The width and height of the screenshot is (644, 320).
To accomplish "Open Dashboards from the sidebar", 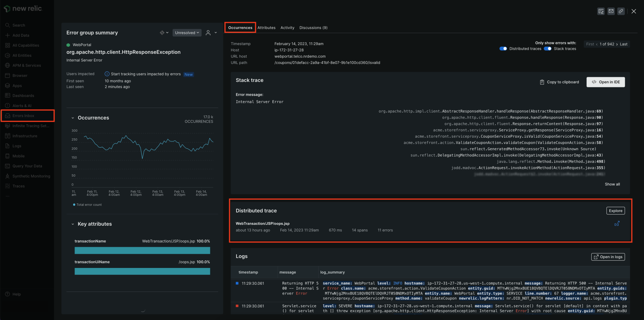I will point(23,95).
